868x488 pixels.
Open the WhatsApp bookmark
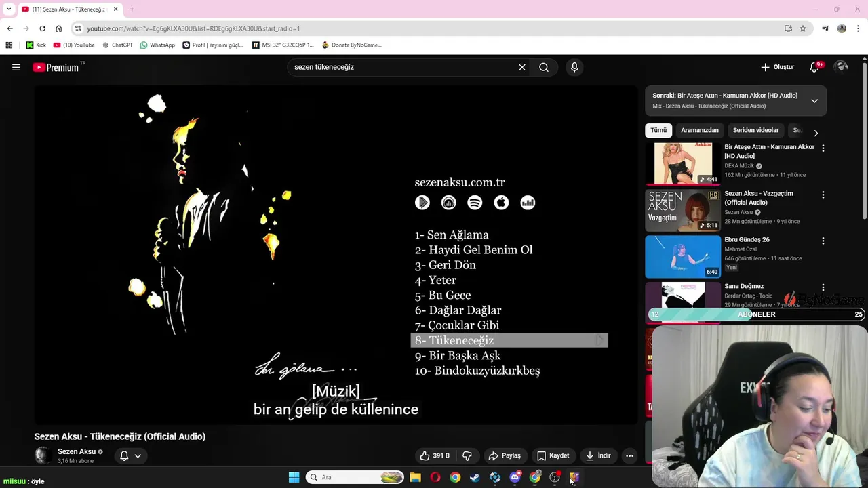tap(157, 45)
